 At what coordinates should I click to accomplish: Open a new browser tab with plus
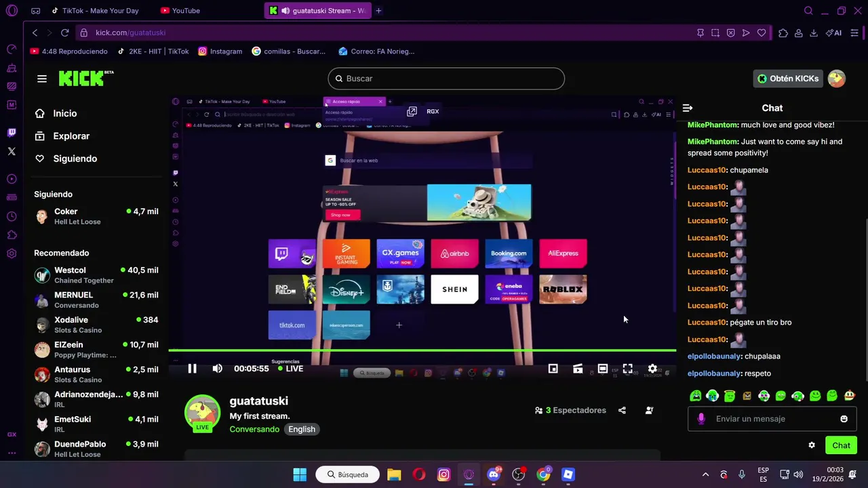click(378, 11)
